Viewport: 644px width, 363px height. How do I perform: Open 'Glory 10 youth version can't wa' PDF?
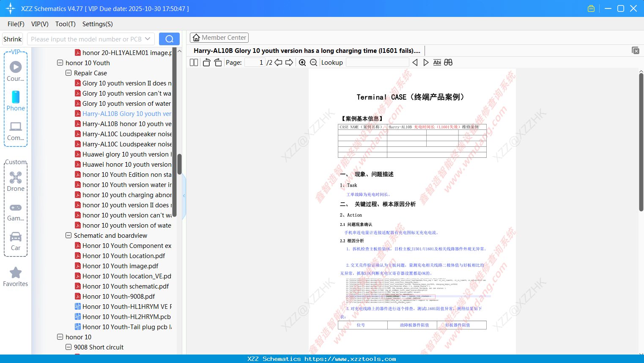(123, 93)
